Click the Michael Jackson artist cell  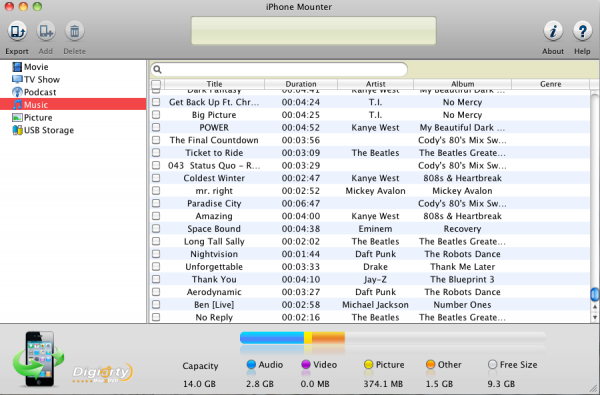pyautogui.click(x=375, y=305)
